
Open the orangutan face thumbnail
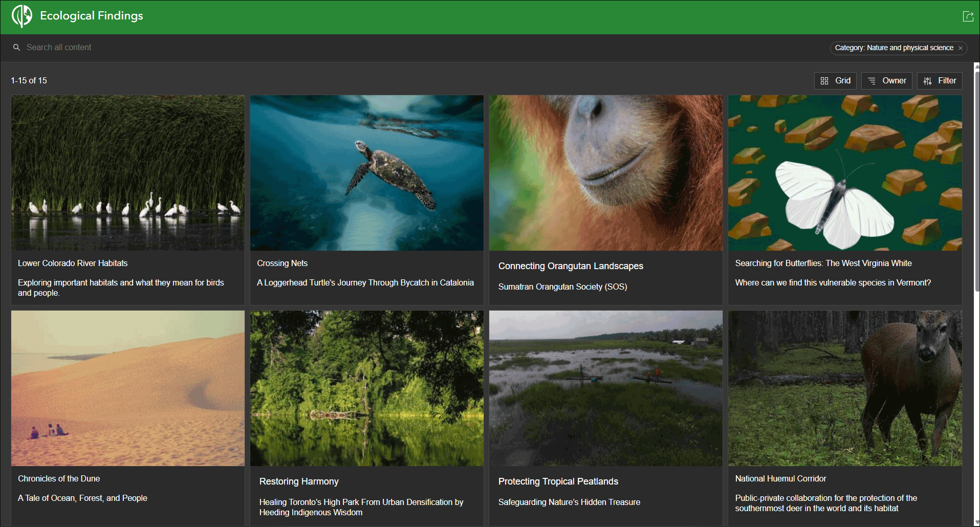[606, 173]
